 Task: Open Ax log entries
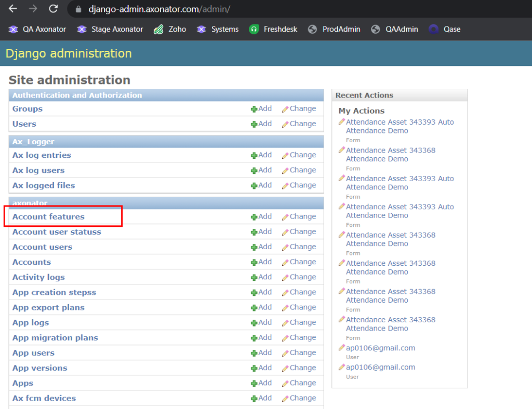[x=42, y=155]
